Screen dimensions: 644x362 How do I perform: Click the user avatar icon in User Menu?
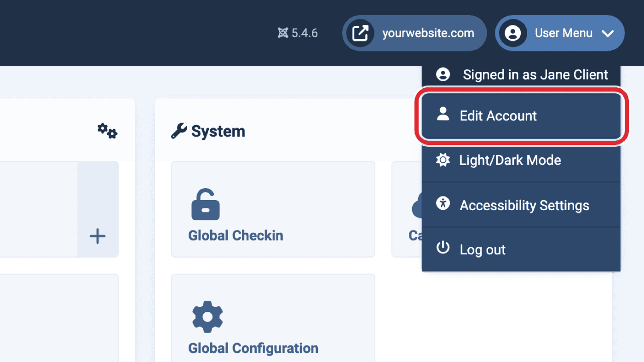tap(512, 33)
